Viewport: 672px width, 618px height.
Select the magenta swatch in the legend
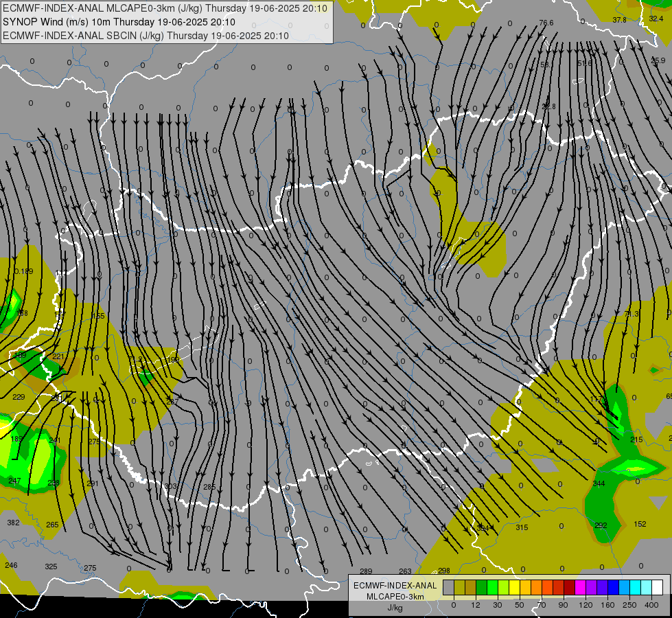point(580,587)
